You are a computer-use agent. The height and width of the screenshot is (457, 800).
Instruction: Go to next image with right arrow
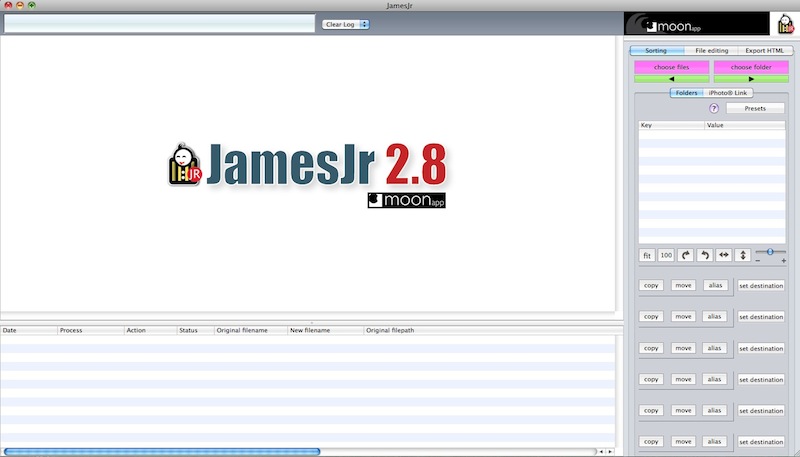pos(750,78)
